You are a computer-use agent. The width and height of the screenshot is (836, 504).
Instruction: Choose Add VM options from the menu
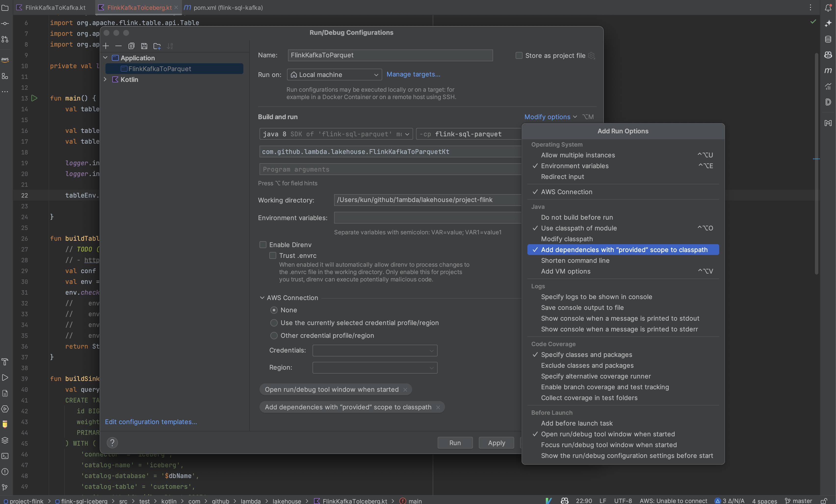(x=566, y=271)
